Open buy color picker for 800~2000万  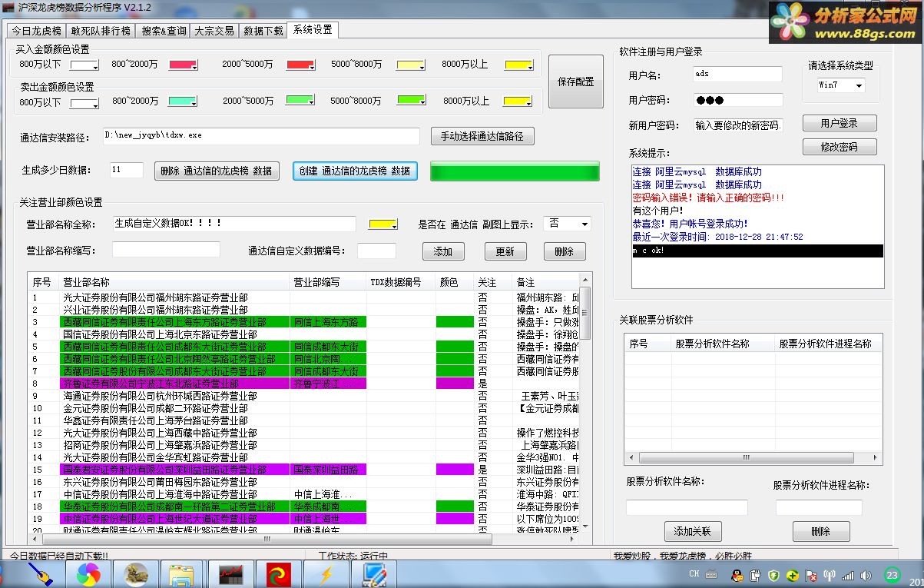point(184,65)
